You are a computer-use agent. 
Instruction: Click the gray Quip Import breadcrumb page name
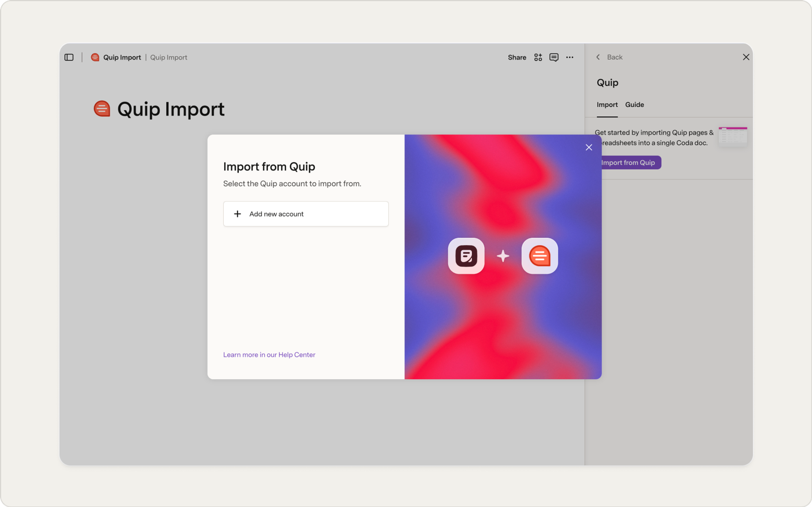pyautogui.click(x=169, y=57)
